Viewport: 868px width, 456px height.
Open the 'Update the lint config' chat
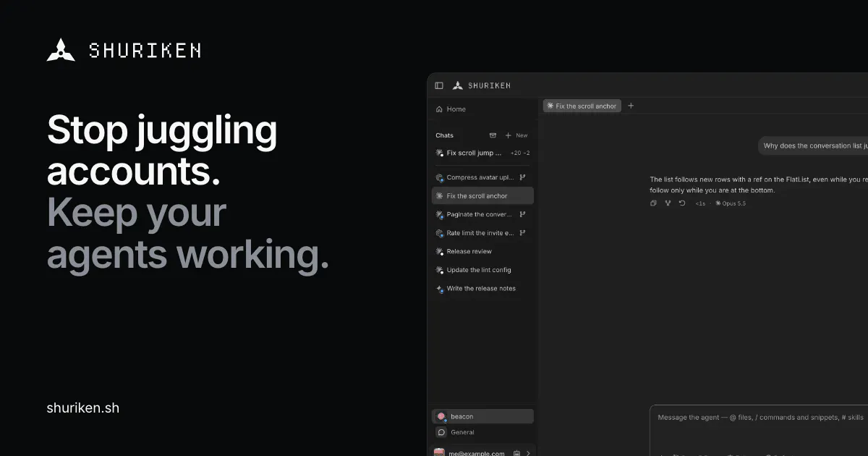pyautogui.click(x=482, y=270)
